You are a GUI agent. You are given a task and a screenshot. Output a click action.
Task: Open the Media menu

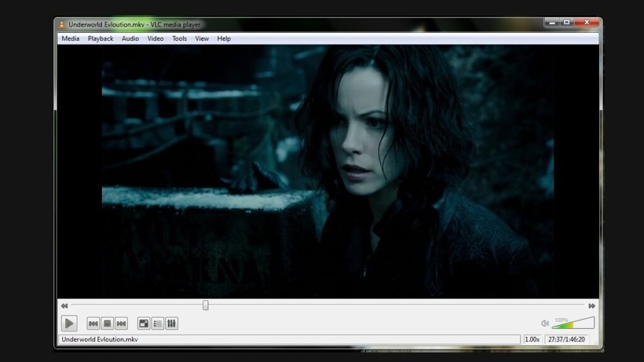coord(70,38)
